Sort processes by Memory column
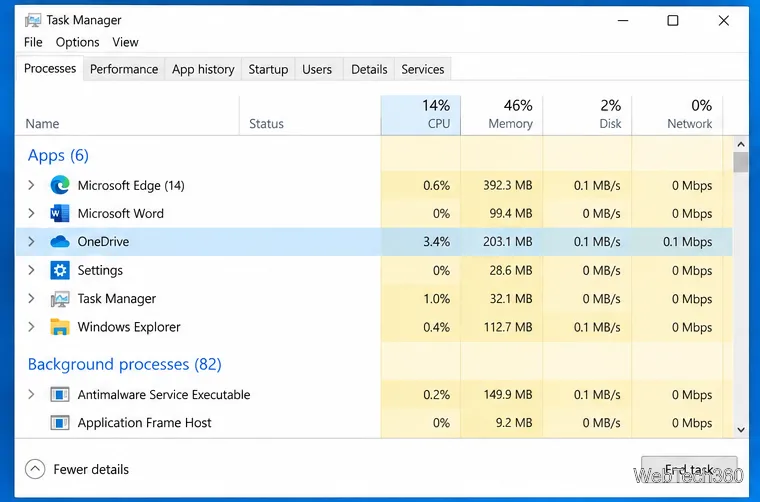 502,115
